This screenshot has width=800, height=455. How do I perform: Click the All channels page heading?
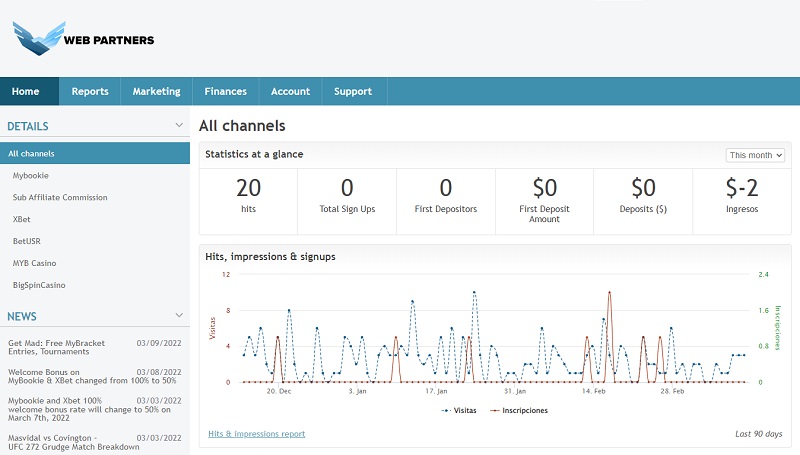242,125
